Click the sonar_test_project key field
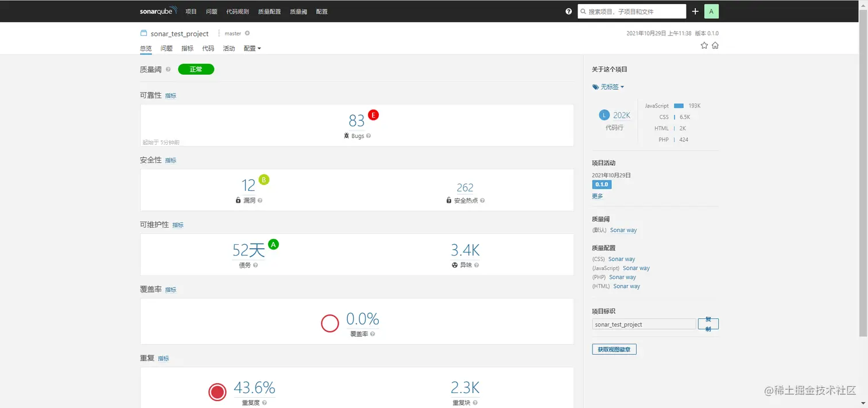Screen dimensions: 868x408 [x=644, y=324]
